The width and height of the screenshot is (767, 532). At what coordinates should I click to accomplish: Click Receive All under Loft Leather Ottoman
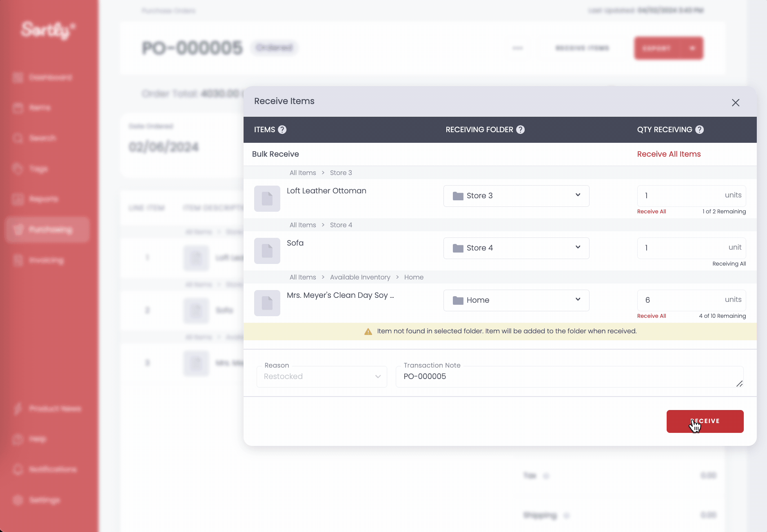click(651, 211)
